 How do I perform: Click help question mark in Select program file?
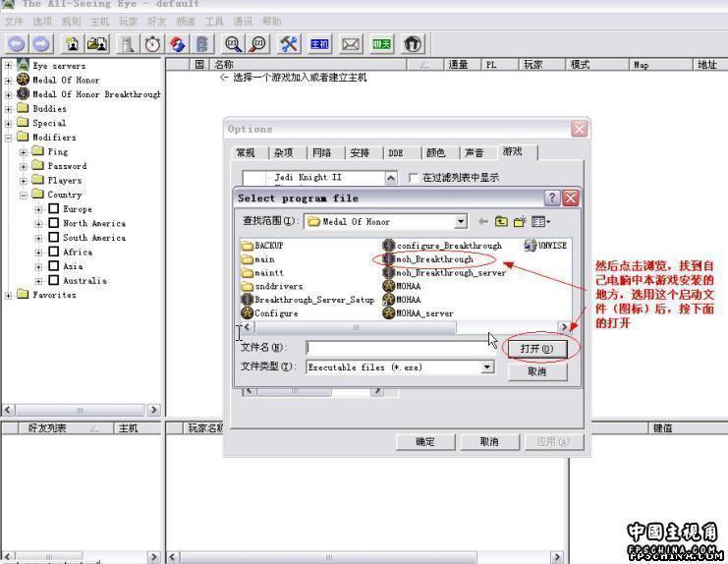[551, 198]
